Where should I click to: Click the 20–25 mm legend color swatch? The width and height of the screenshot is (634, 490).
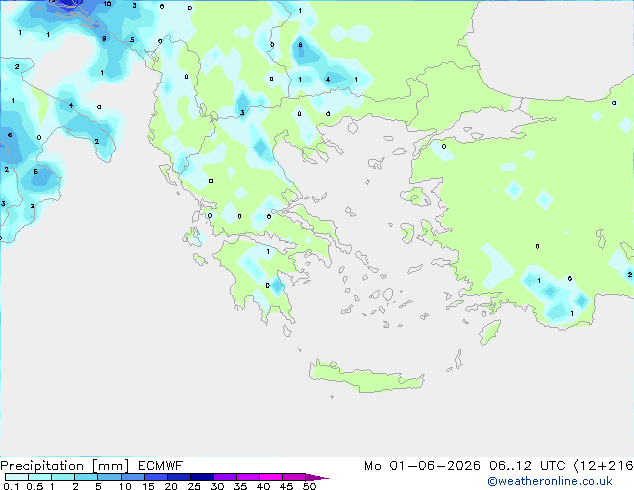tap(179, 477)
